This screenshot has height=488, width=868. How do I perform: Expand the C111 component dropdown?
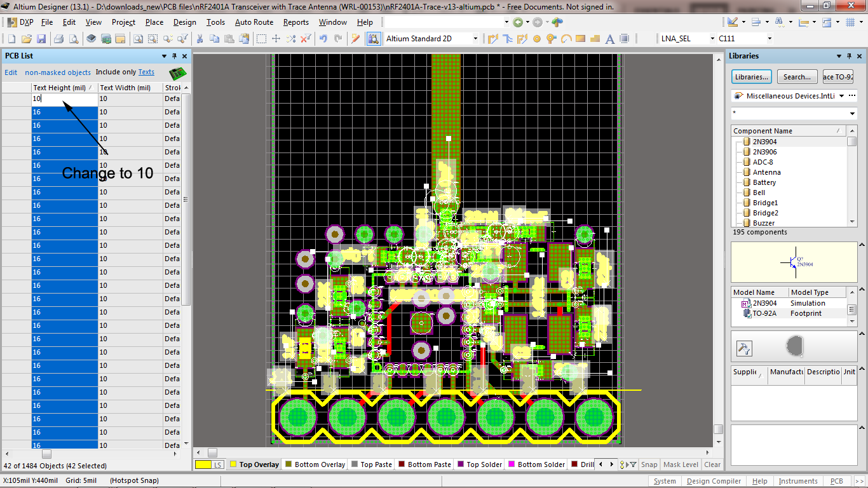coord(770,39)
